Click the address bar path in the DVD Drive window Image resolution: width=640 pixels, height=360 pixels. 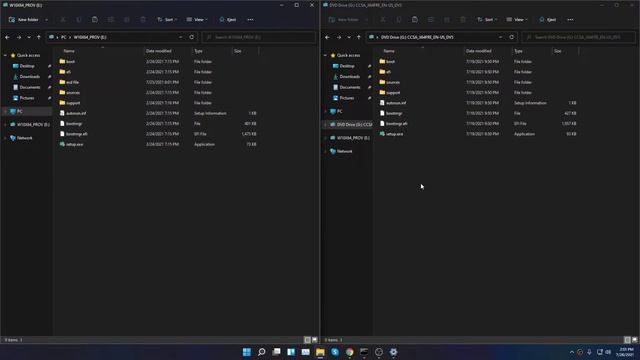tap(417, 37)
